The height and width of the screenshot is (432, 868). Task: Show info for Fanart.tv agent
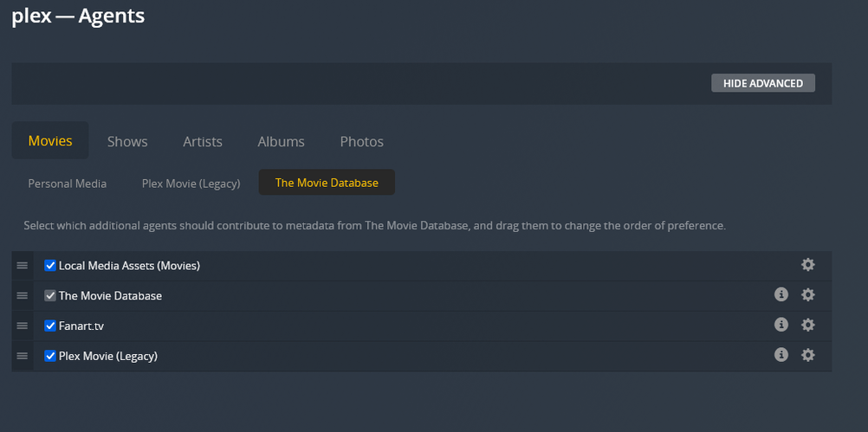coord(781,325)
